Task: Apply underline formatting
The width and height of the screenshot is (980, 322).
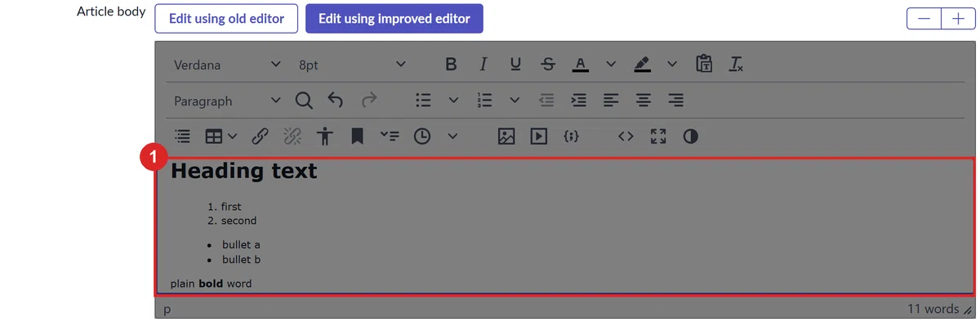Action: 515,65
